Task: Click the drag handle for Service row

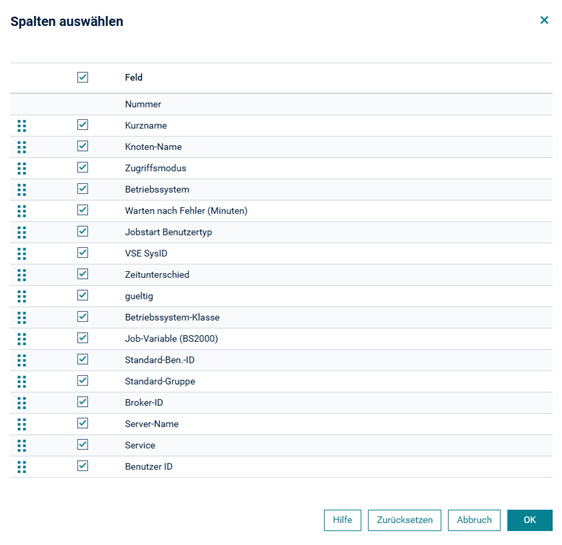Action: pos(22,445)
